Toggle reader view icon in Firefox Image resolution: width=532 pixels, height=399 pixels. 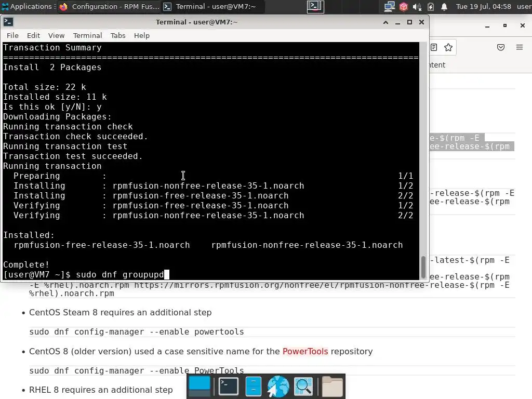pyautogui.click(x=434, y=47)
